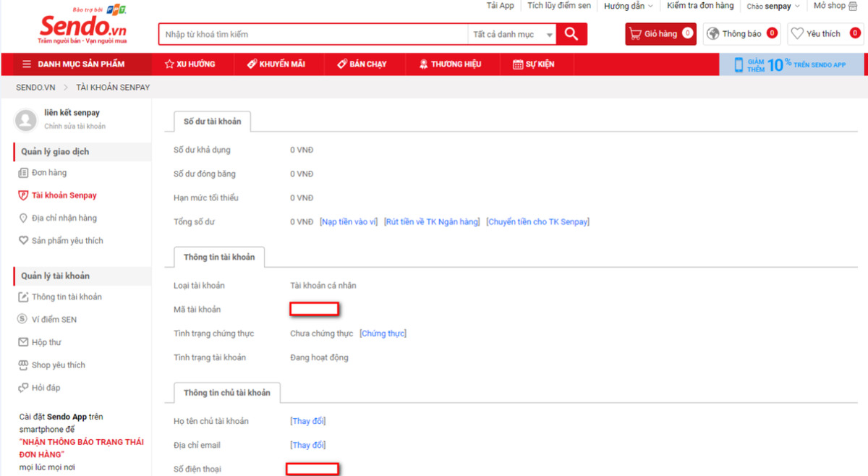Click SENDO.VN breadcrumb link
The image size is (868, 476).
pyautogui.click(x=36, y=88)
